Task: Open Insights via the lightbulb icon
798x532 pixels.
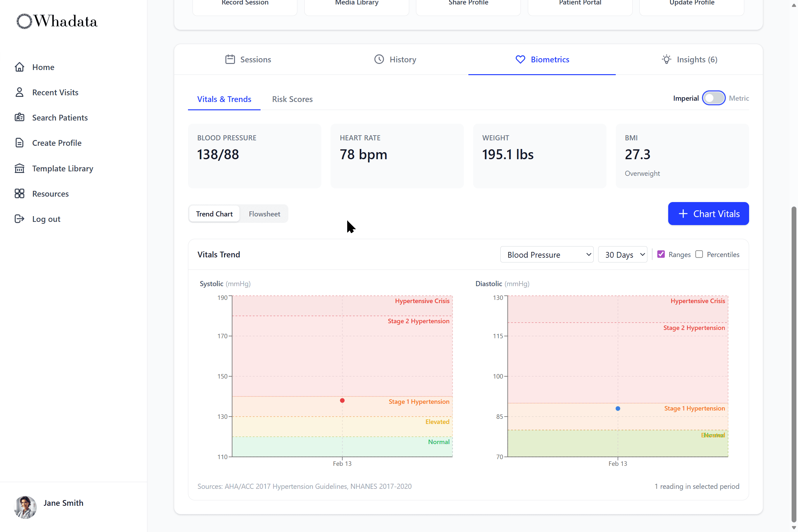Action: click(666, 59)
